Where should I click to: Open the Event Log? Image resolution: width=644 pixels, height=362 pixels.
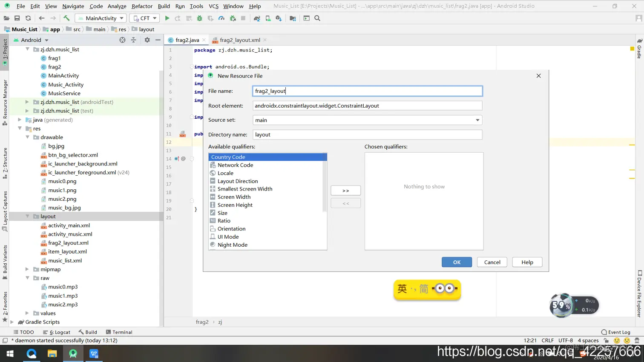point(615,332)
